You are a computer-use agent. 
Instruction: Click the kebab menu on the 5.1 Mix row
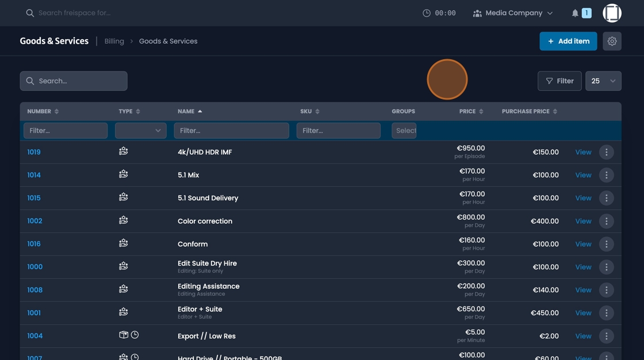[607, 175]
